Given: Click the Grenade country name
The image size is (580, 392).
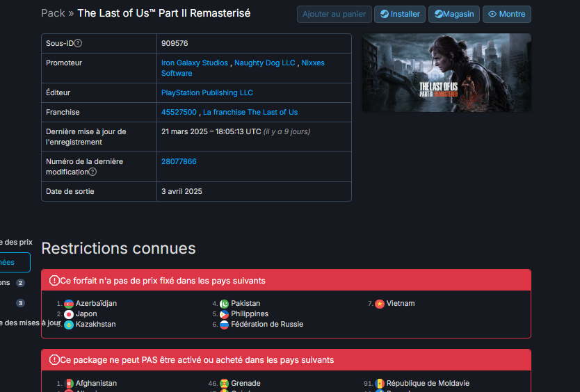Looking at the screenshot, I should coord(245,384).
